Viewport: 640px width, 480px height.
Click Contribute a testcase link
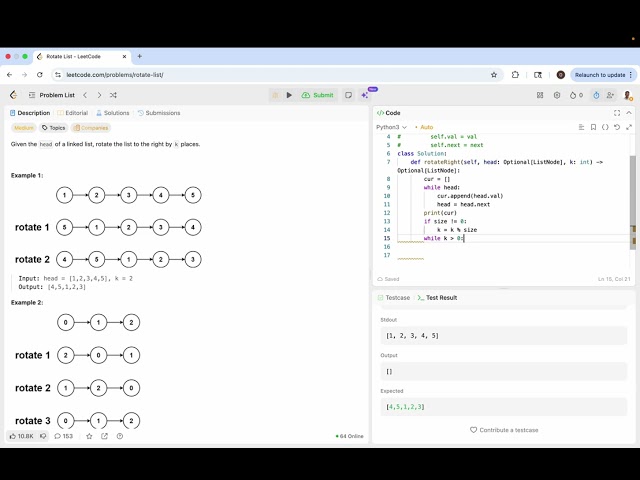coord(504,430)
